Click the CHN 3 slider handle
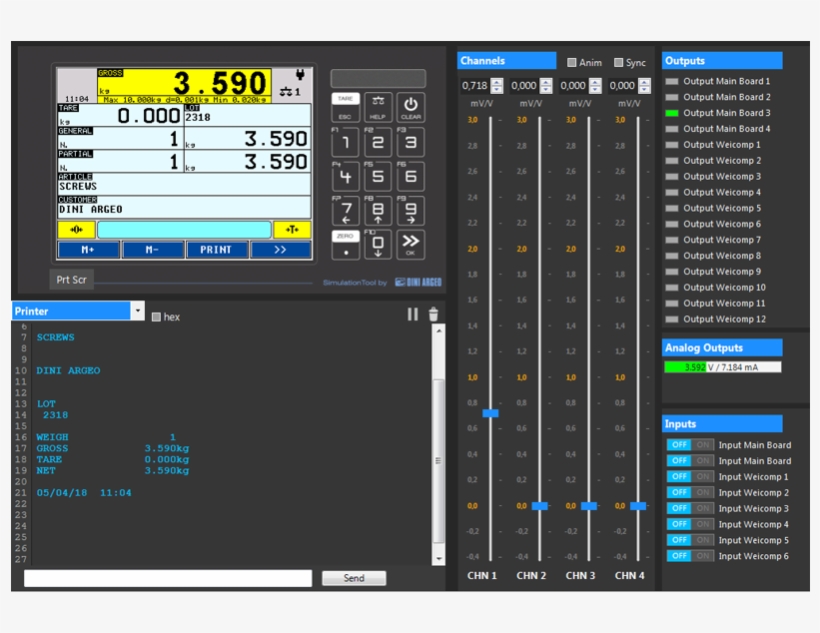The height and width of the screenshot is (633, 820). pos(589,506)
